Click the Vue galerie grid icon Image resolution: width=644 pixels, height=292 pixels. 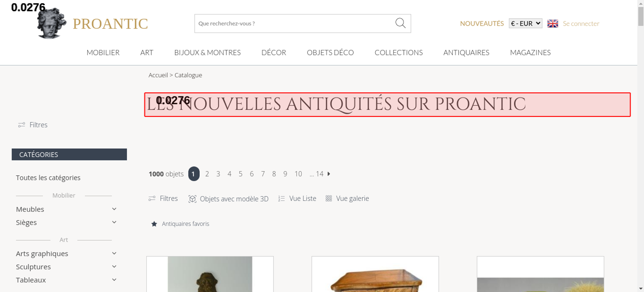coord(328,198)
